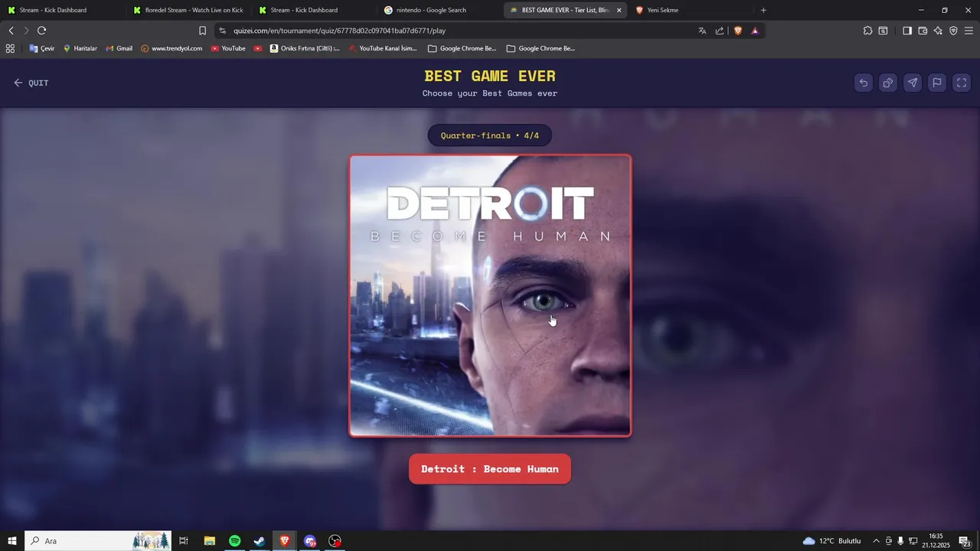Close the BEST GAME EVER tab
The width and height of the screenshot is (980, 551).
point(619,10)
